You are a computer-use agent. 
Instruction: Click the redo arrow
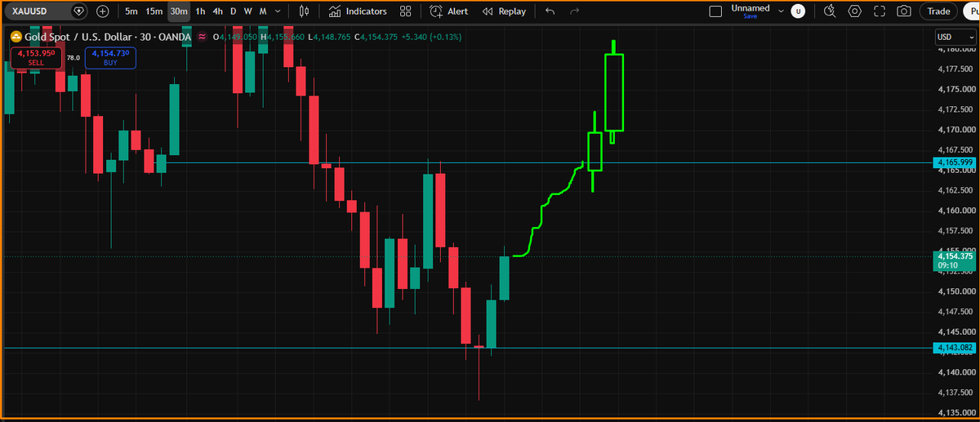coord(574,11)
